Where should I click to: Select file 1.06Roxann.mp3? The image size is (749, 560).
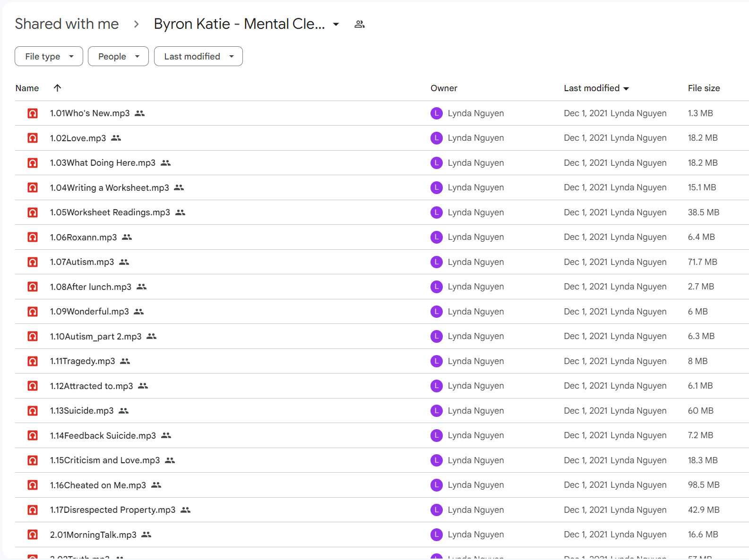(x=84, y=237)
